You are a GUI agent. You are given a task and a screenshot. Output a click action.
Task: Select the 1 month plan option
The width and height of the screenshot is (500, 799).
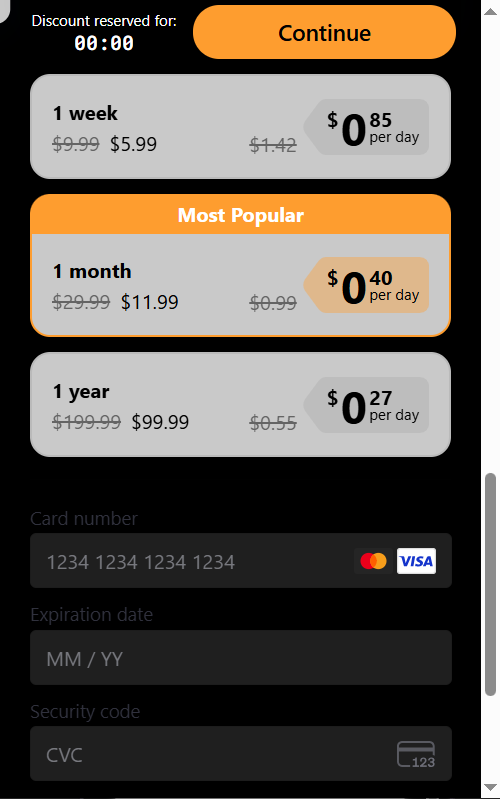241,285
